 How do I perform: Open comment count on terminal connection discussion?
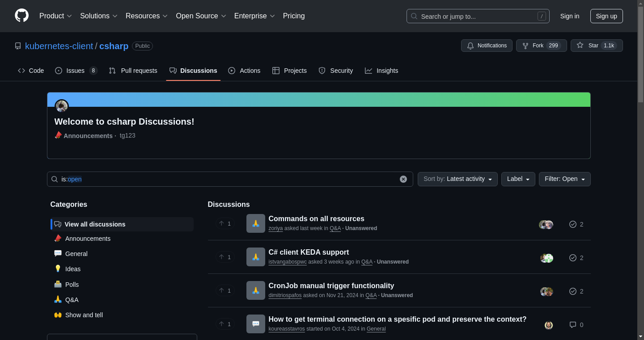tap(576, 325)
